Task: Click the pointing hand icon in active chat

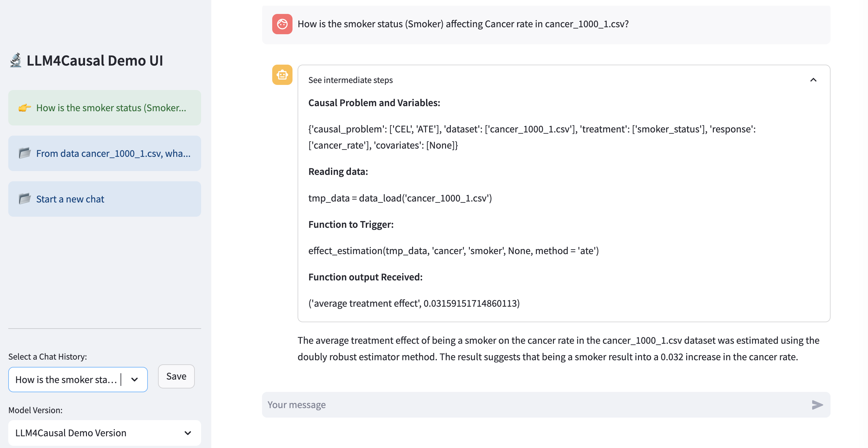Action: (x=24, y=108)
